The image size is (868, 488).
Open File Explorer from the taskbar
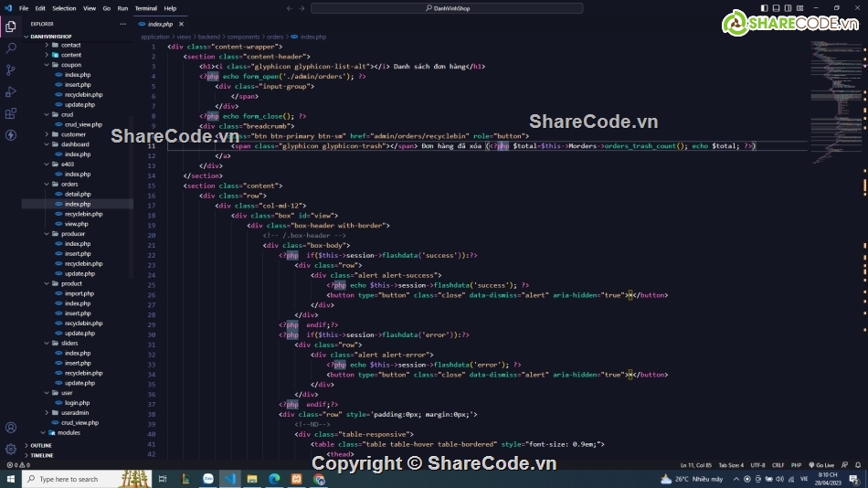coord(252,479)
